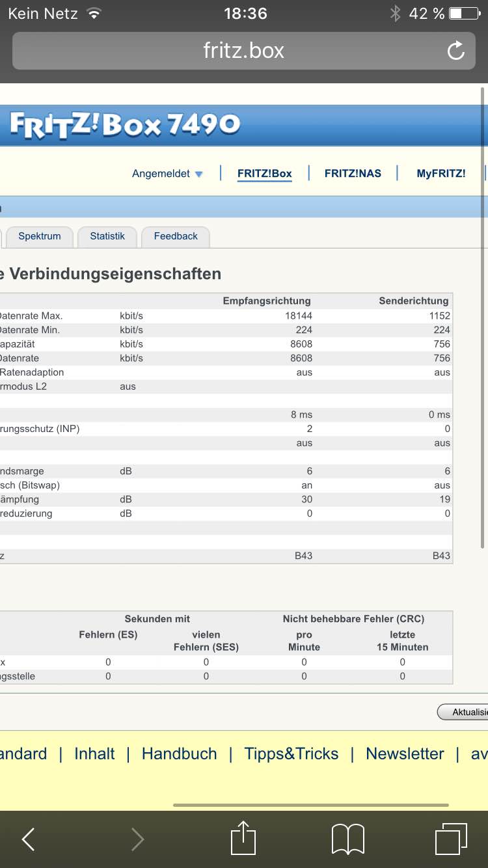488x868 pixels.
Task: Click the horizontal scrollbar at page bottom
Action: [x=310, y=805]
